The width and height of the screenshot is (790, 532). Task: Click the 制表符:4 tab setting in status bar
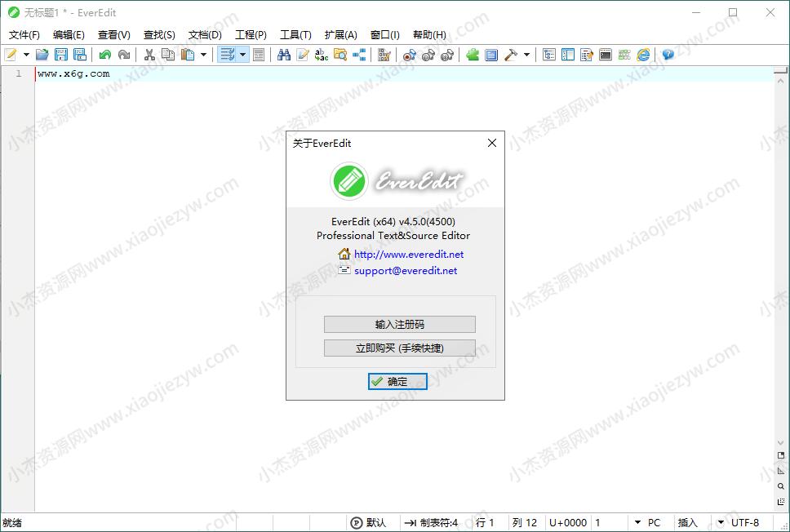pos(432,523)
